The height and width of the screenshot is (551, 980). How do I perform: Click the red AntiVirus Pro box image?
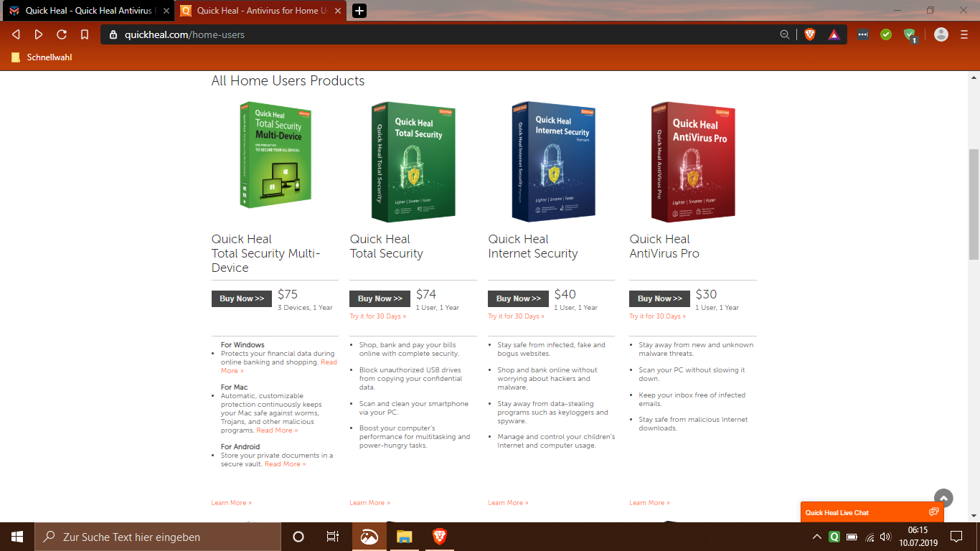click(693, 162)
